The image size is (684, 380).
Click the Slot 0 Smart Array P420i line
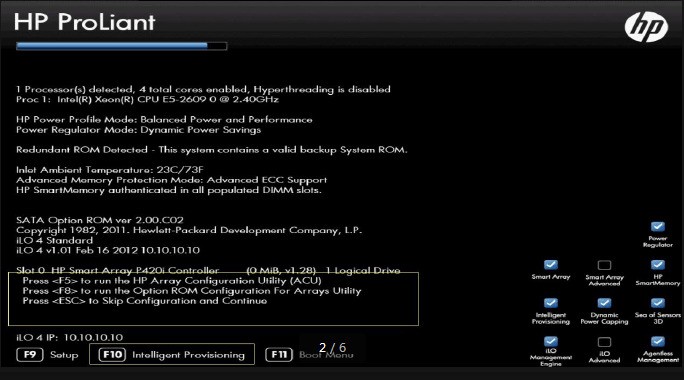point(208,270)
